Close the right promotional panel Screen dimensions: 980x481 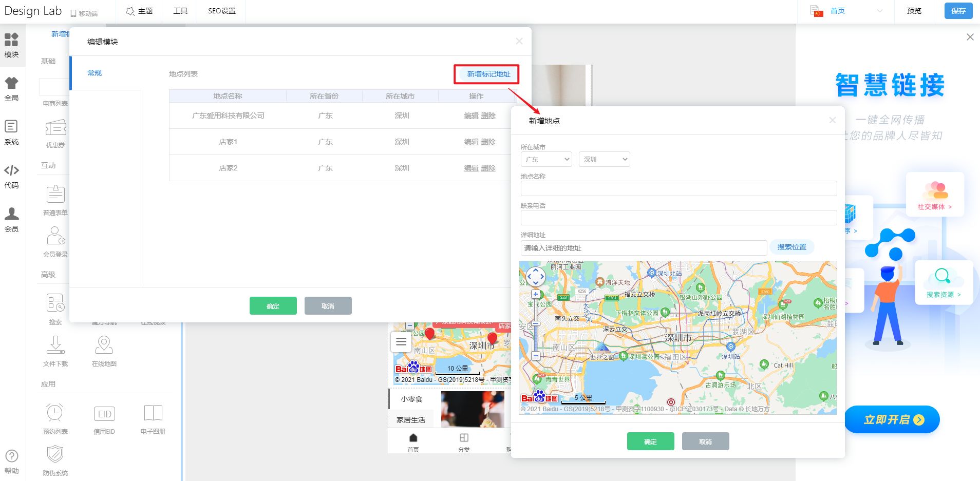click(x=970, y=37)
